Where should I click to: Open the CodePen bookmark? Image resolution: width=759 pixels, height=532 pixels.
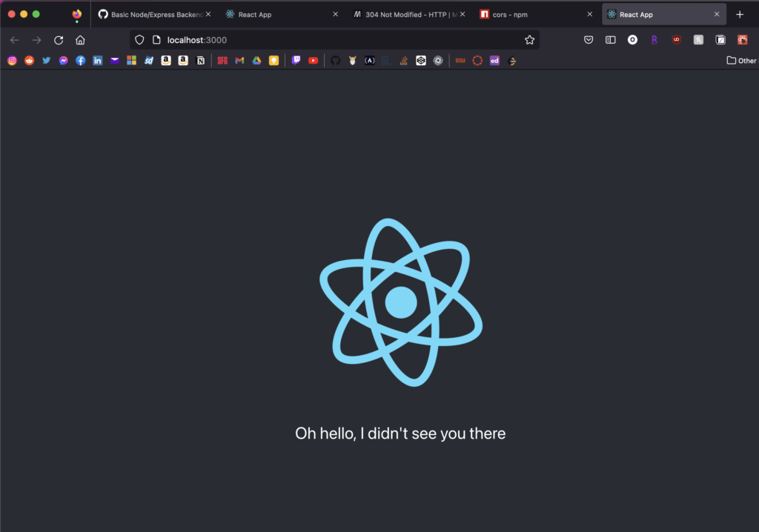coord(421,61)
